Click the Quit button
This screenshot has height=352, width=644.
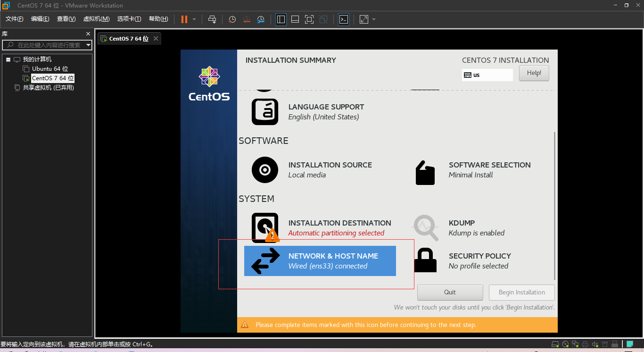[450, 293]
